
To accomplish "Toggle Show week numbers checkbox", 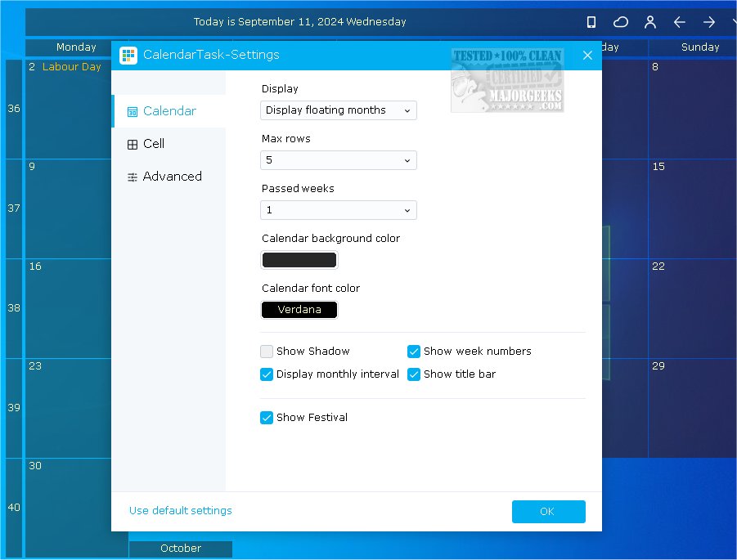I will [414, 352].
